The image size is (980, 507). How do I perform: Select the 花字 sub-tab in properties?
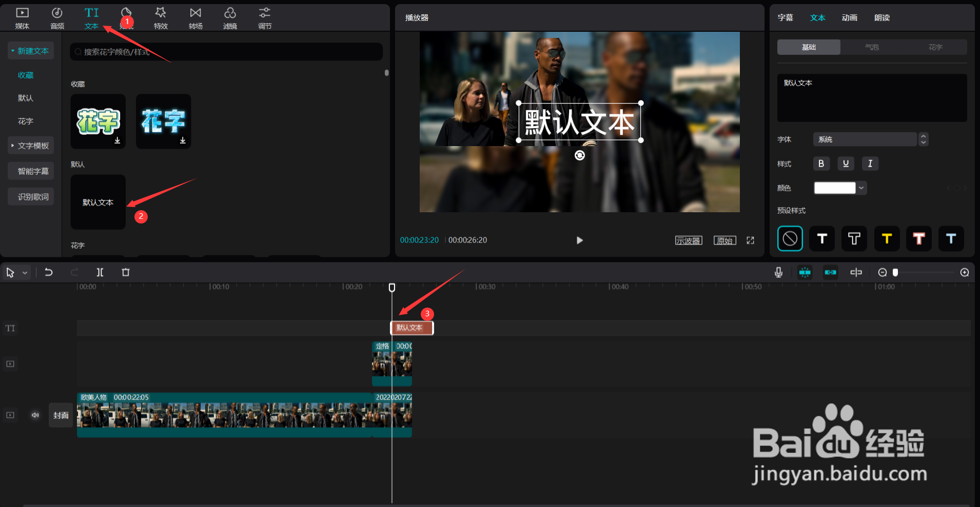tap(935, 47)
